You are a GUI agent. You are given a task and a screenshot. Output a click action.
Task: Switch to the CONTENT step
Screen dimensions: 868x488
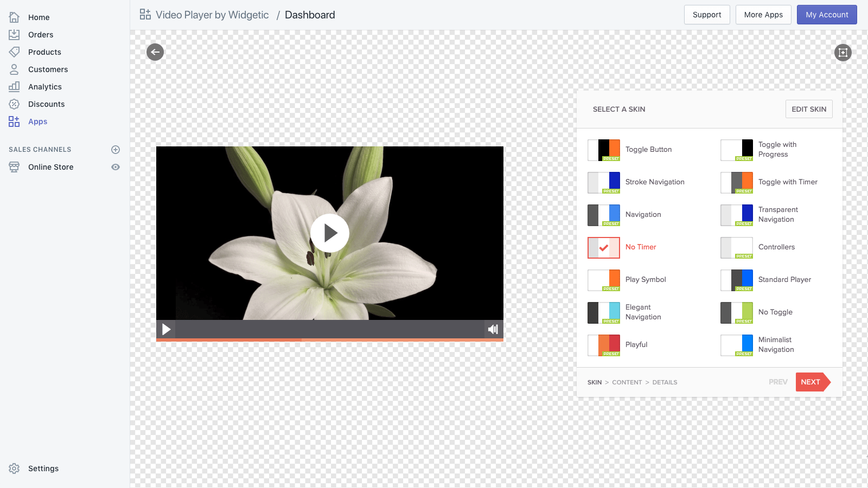tap(627, 382)
